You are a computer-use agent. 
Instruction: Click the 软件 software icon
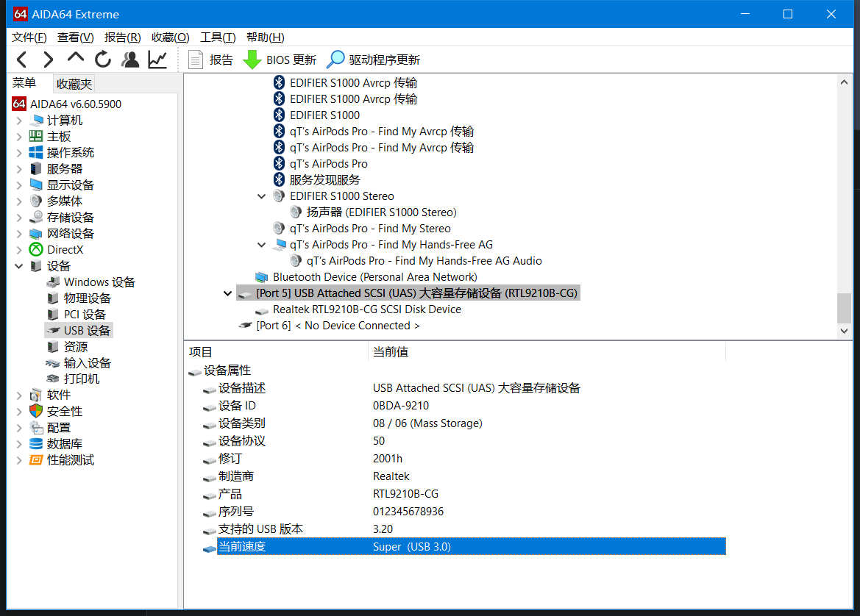pos(36,395)
